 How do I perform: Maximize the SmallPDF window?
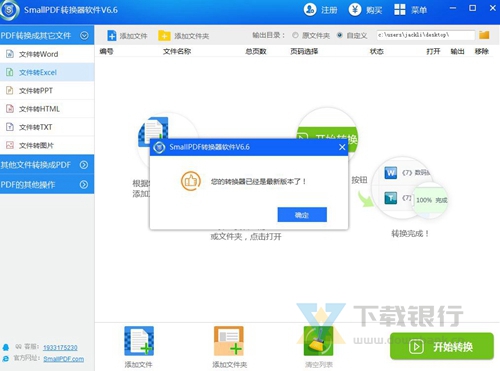[x=473, y=8]
